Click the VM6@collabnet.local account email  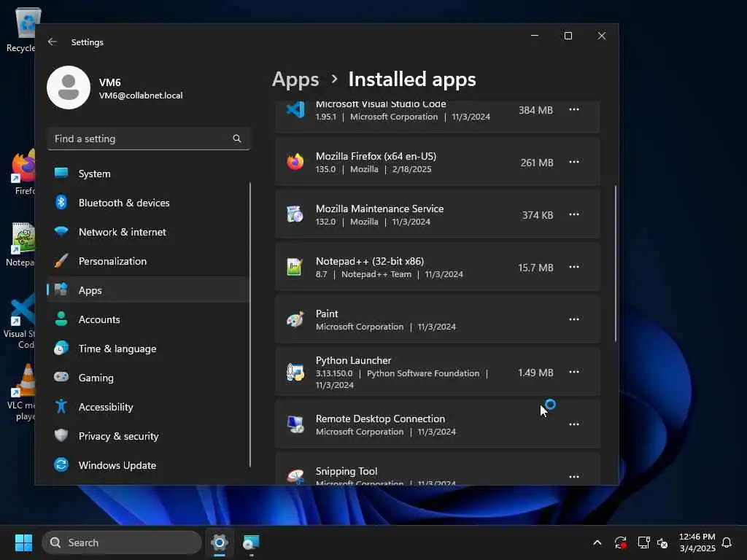pyautogui.click(x=141, y=96)
